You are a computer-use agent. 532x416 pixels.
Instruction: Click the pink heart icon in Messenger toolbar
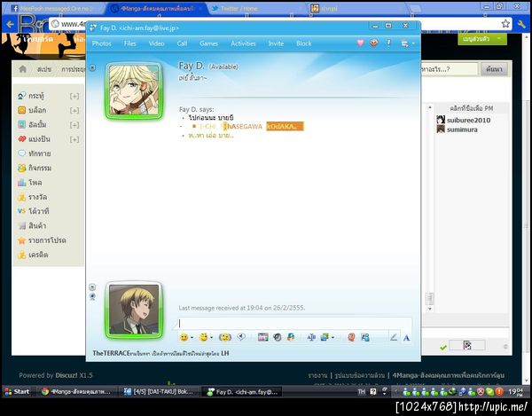(360, 43)
